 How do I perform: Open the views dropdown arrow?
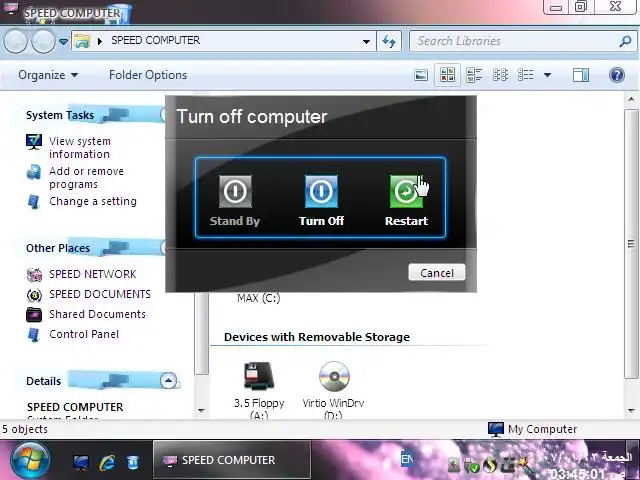(547, 75)
